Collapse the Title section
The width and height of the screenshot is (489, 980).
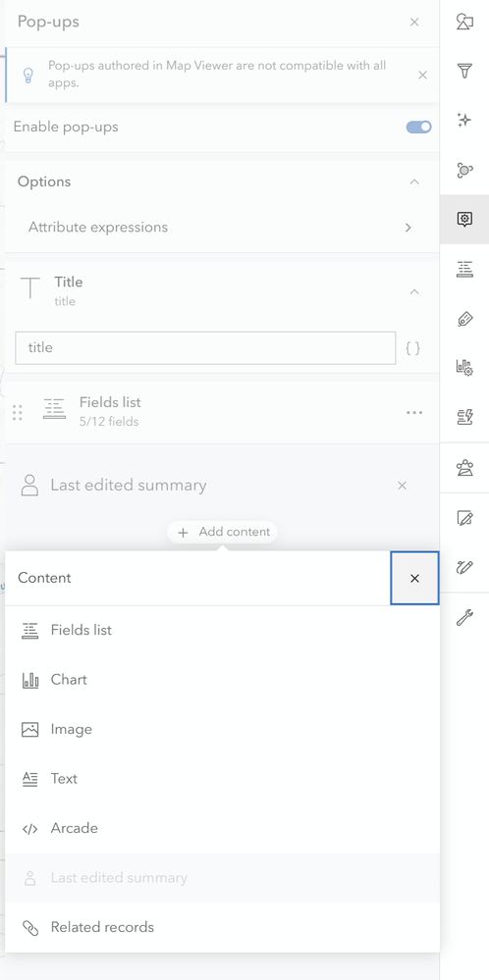[x=414, y=291]
